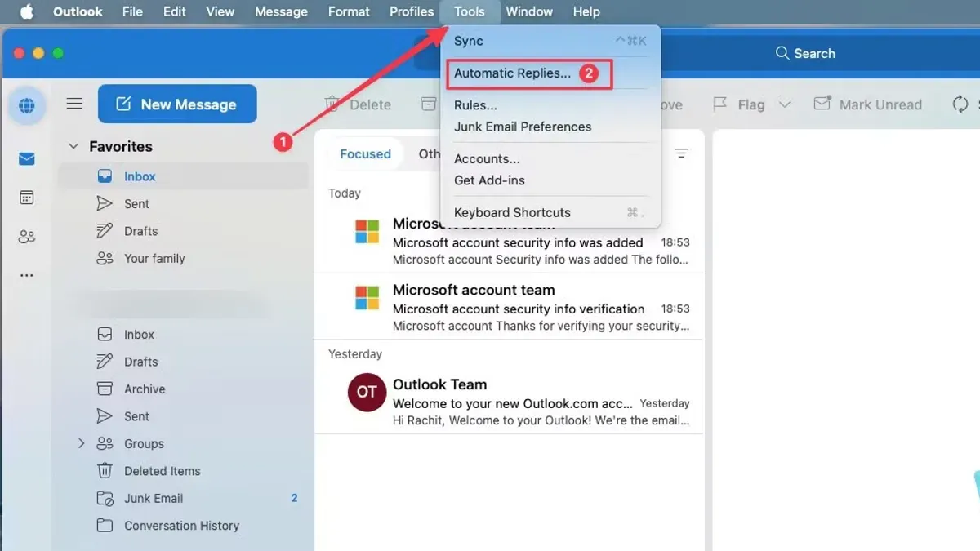Show more apps ellipsis icon
The width and height of the screenshot is (980, 551).
click(27, 276)
